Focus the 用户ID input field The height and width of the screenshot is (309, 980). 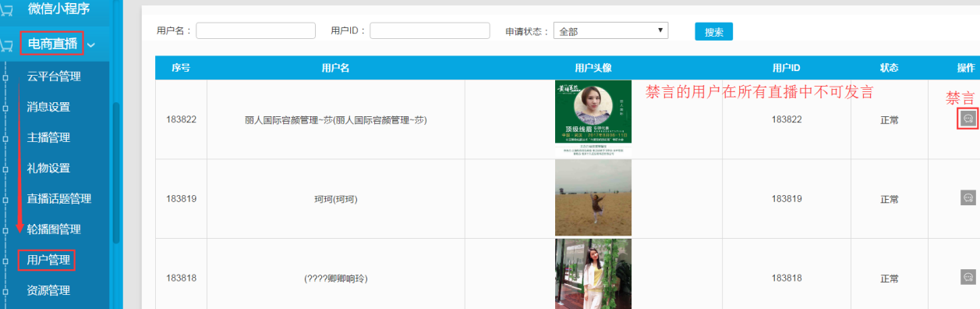click(430, 30)
